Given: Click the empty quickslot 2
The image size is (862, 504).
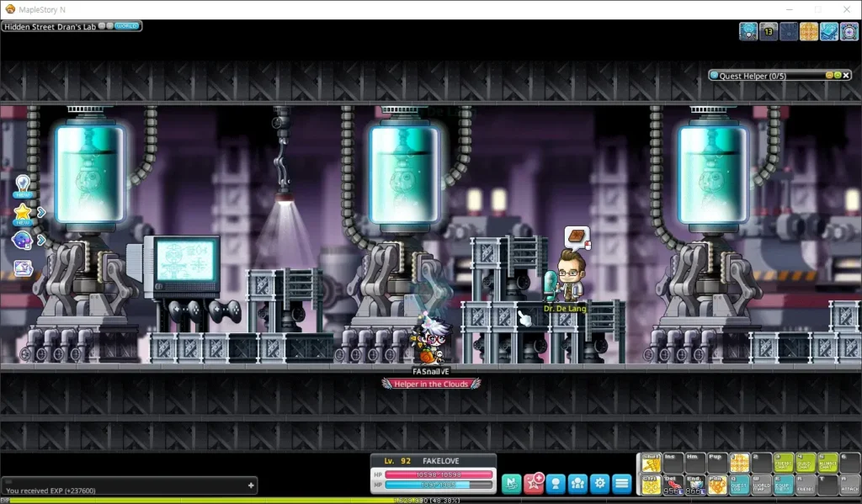Looking at the screenshot, I should 761,463.
